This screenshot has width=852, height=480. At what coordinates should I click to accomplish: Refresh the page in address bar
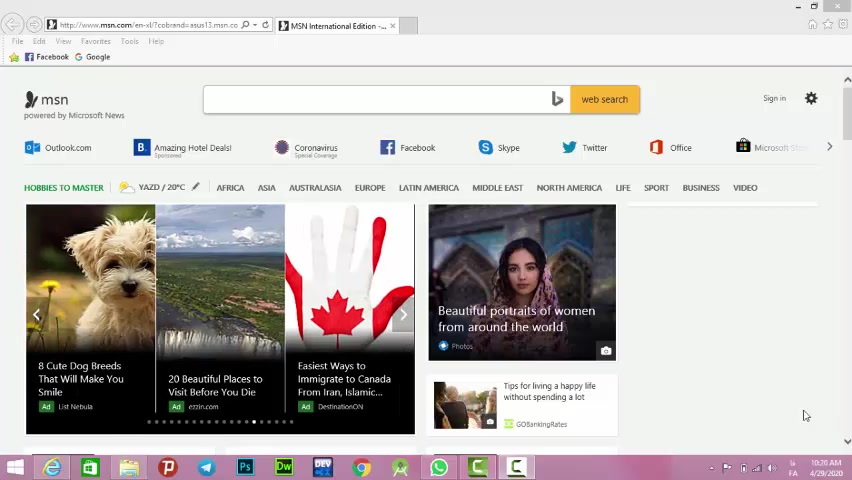[265, 25]
